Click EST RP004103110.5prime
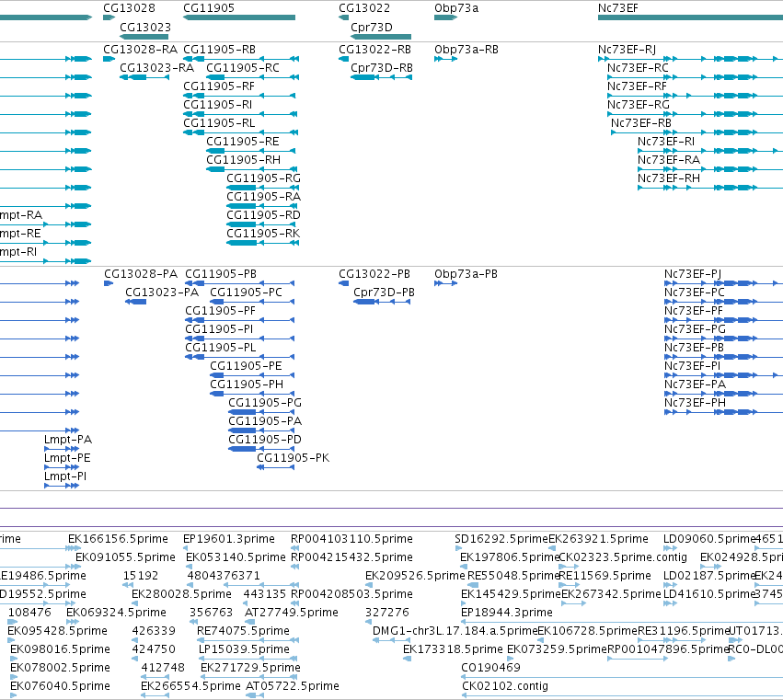The width and height of the screenshot is (783, 700). pos(351,539)
